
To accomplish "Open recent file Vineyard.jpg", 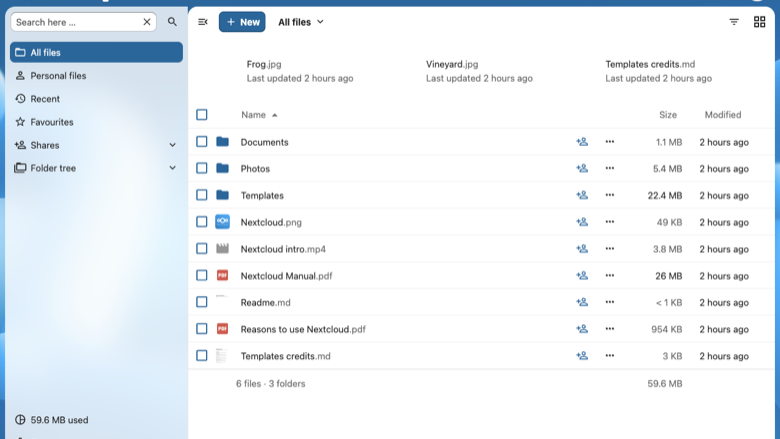I will tap(479, 71).
